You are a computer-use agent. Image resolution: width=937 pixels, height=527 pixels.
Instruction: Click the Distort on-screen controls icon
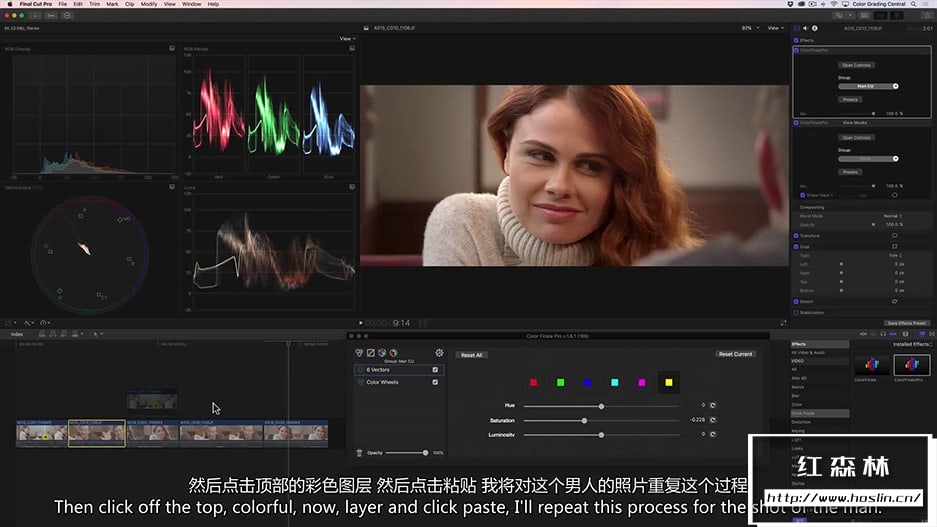click(x=895, y=302)
